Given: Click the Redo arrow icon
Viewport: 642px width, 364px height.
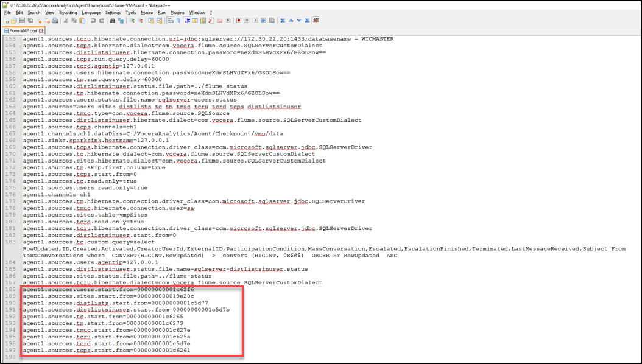Looking at the screenshot, I should pyautogui.click(x=101, y=21).
